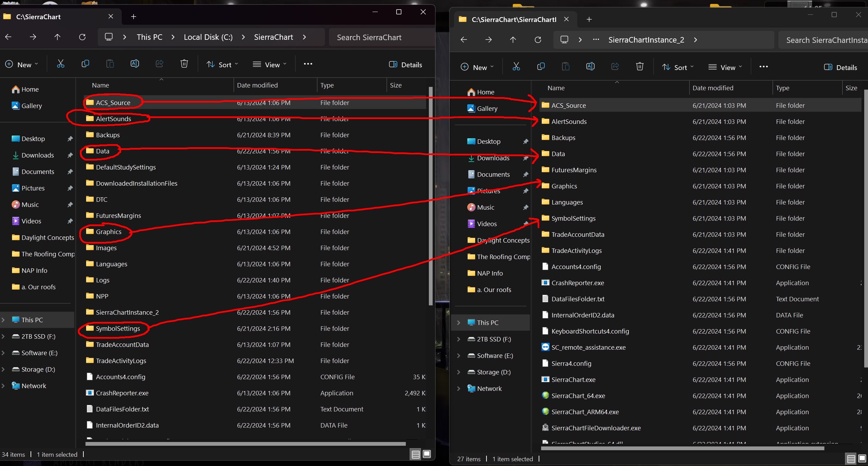Image resolution: width=868 pixels, height=466 pixels.
Task: Click vertical scrollbar in left file list
Action: (x=431, y=196)
